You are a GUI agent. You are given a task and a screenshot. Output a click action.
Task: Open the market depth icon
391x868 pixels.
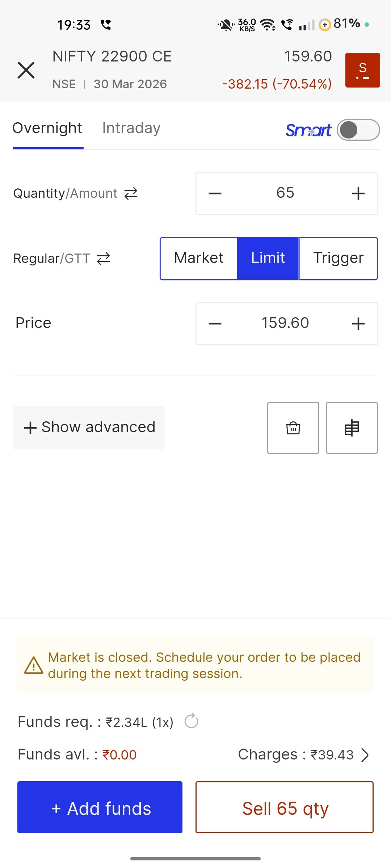coord(352,428)
